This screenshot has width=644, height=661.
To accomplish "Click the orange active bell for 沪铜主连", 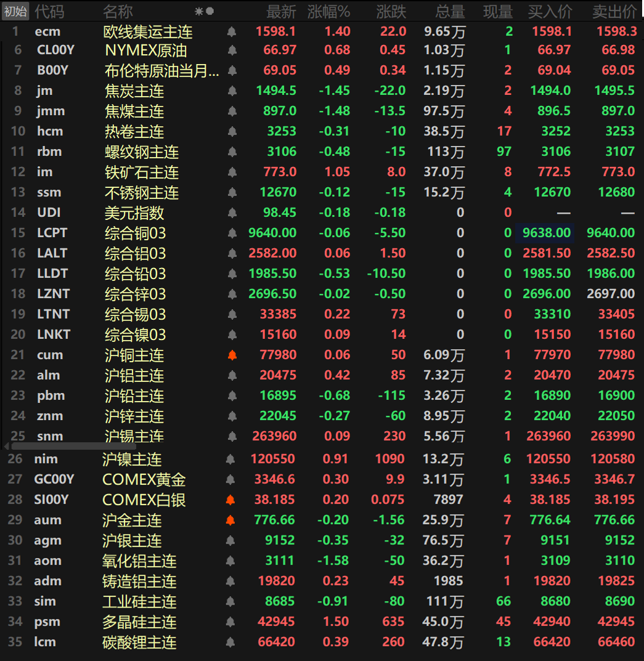I will click(232, 355).
